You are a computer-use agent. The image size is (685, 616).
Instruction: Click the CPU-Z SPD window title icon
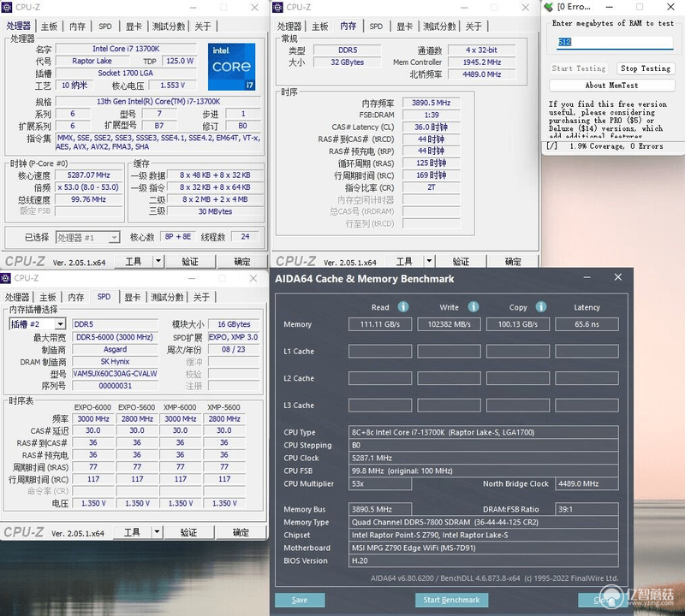coord(6,278)
